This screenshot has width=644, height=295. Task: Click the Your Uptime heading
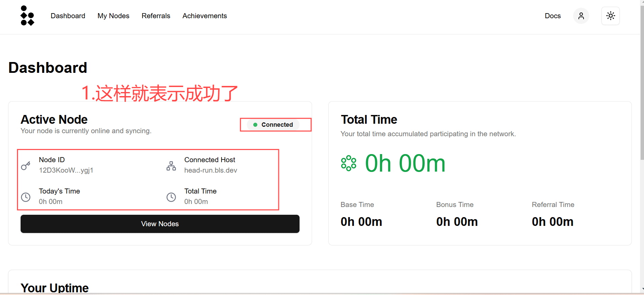[x=54, y=288]
